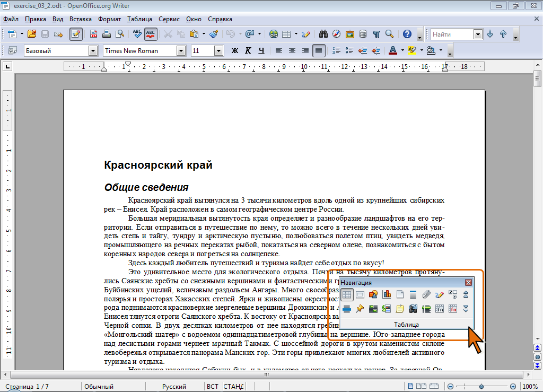Open the Файл menu

pos(11,19)
